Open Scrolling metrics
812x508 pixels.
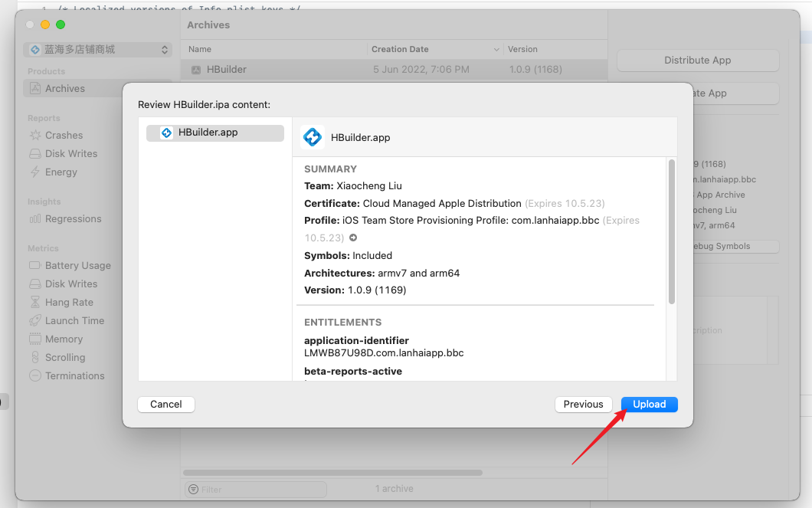(x=65, y=358)
